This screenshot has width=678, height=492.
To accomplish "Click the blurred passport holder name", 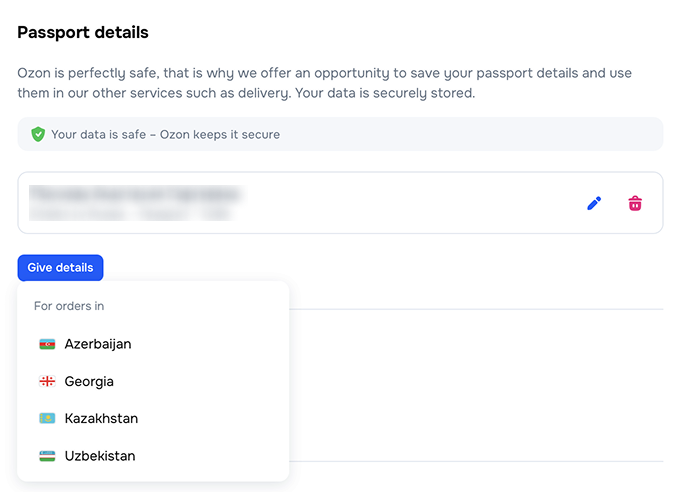I will (x=135, y=193).
